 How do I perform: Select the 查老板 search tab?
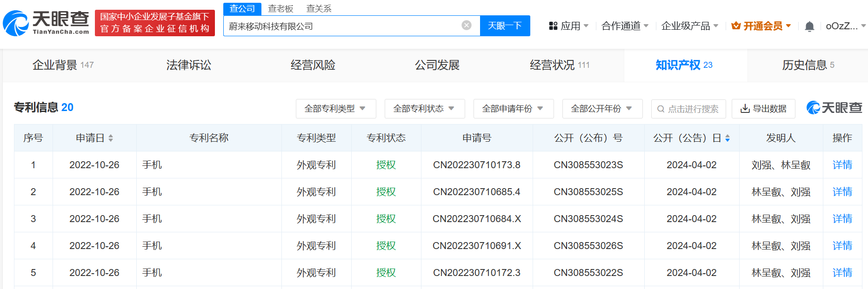pyautogui.click(x=280, y=9)
